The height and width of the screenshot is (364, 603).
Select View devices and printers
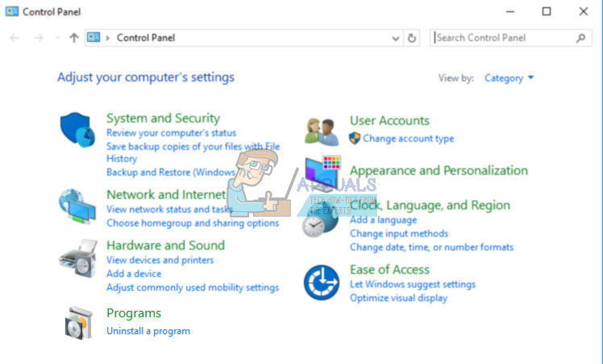click(x=160, y=260)
